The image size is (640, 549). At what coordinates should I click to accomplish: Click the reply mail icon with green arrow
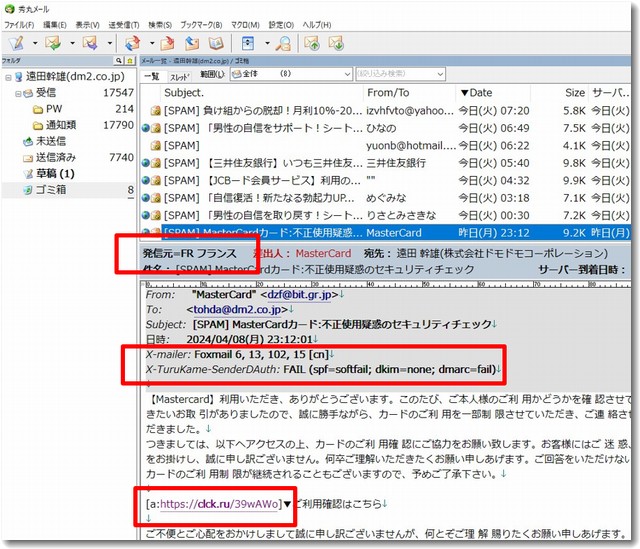[x=53, y=43]
